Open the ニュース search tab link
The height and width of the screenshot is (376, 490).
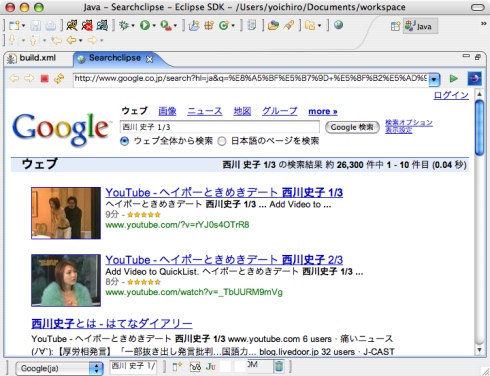coord(205,111)
